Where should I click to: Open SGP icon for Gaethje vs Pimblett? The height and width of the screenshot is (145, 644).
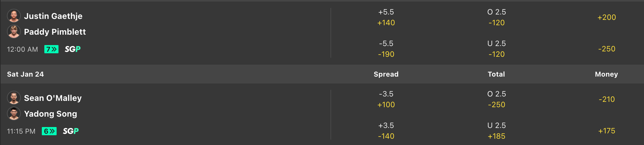[x=73, y=49]
